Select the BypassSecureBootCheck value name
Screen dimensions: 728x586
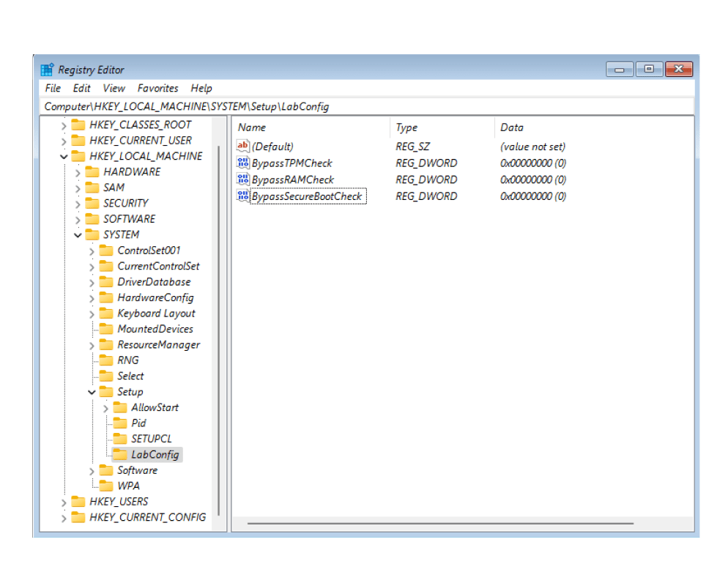pos(308,196)
